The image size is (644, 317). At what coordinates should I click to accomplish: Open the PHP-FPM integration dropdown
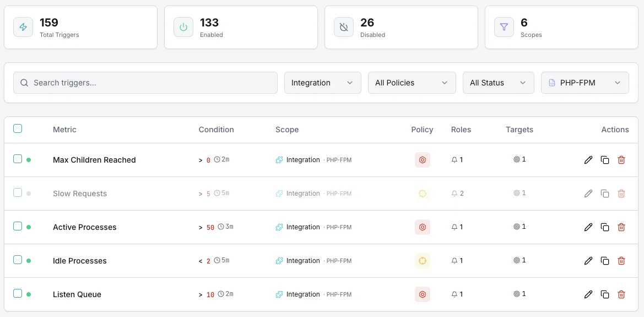pos(585,83)
